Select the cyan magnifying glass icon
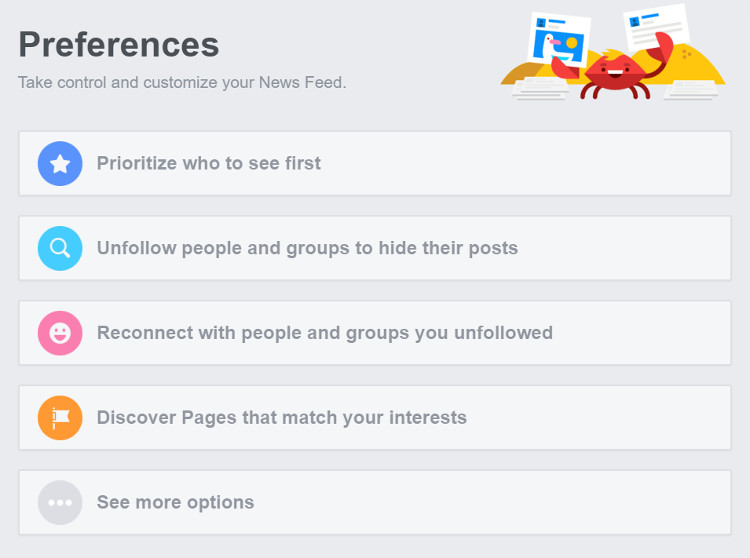The image size is (750, 558). click(60, 248)
